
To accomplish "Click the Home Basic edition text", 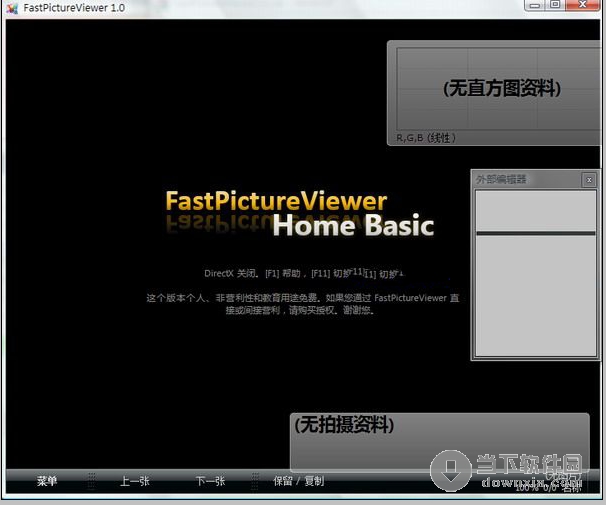I will [353, 225].
